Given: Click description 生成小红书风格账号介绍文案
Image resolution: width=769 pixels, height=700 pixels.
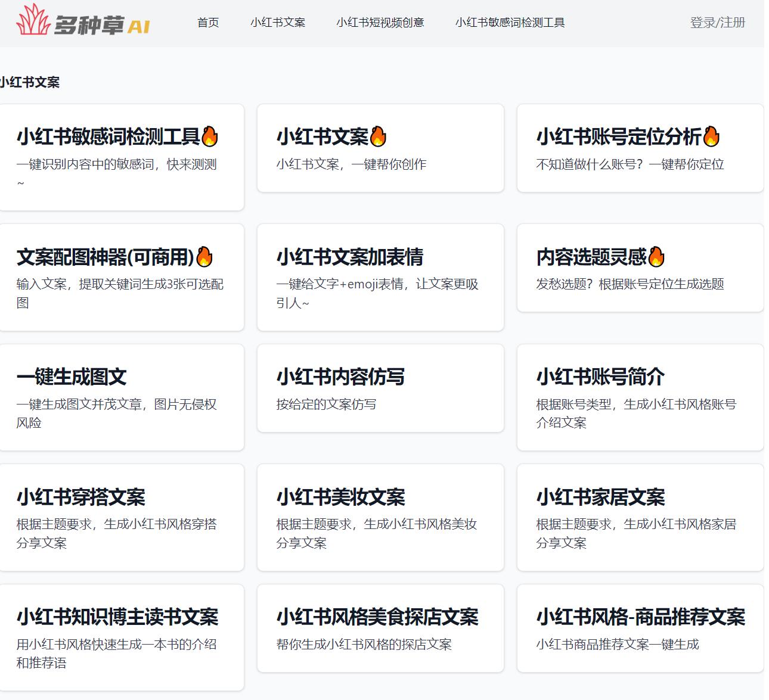Looking at the screenshot, I should pyautogui.click(x=637, y=413).
